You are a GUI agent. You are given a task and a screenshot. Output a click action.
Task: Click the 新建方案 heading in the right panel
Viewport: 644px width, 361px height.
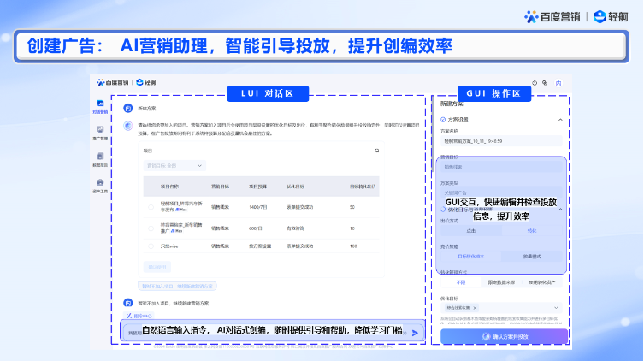click(x=452, y=104)
